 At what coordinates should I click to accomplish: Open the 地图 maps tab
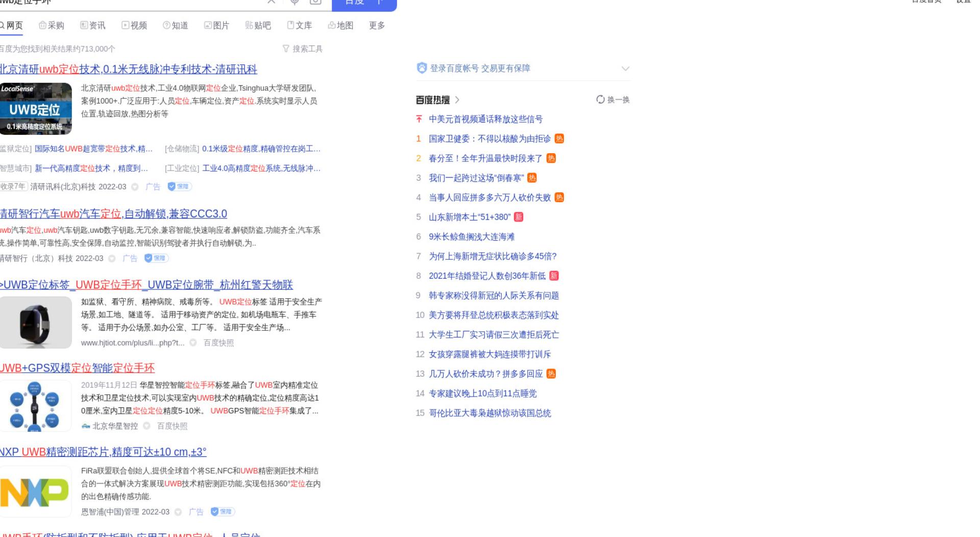(340, 26)
